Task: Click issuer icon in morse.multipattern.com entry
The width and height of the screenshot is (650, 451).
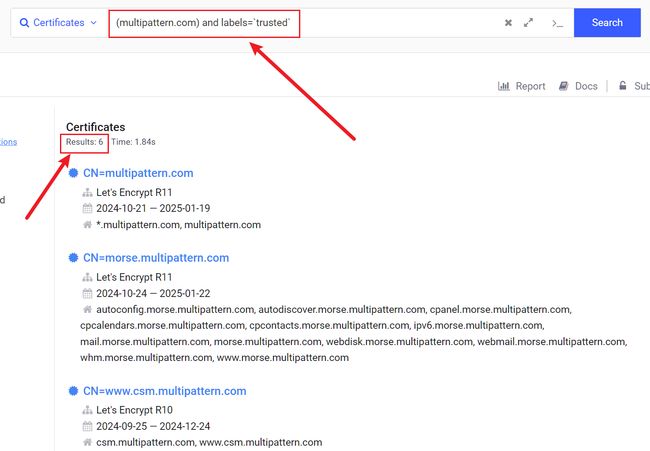Action: [87, 277]
